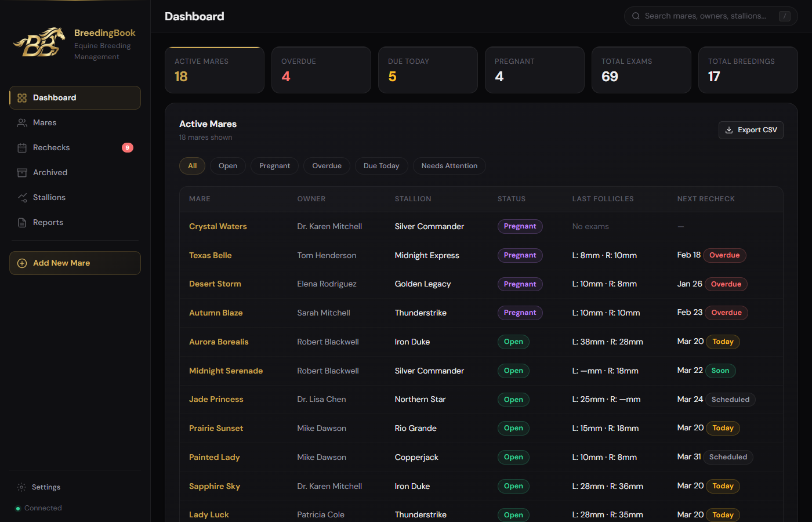Image resolution: width=812 pixels, height=522 pixels.
Task: Show only Overdue mares filter
Action: click(x=327, y=166)
